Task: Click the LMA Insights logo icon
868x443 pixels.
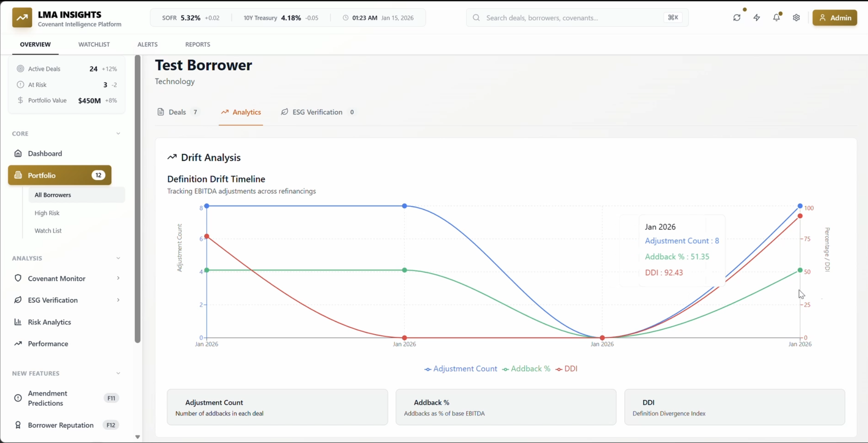Action: coord(22,18)
